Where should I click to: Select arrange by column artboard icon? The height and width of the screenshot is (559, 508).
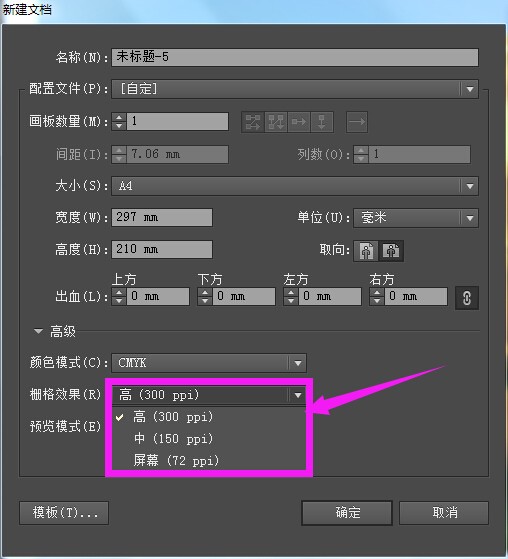point(322,122)
